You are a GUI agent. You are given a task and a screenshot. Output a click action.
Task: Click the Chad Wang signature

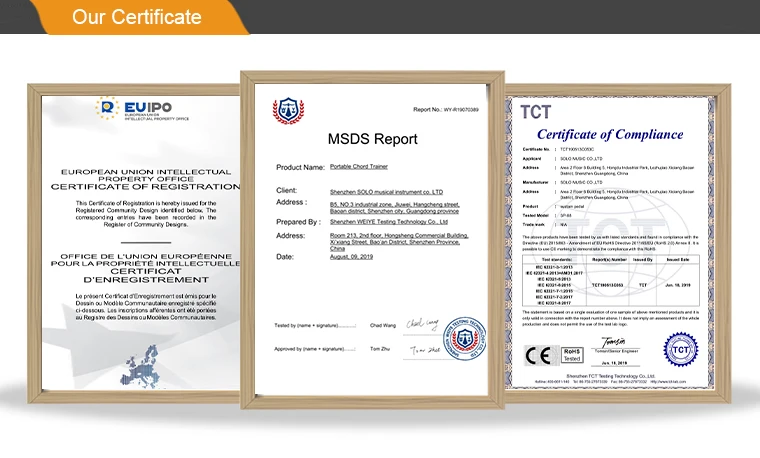coord(416,324)
